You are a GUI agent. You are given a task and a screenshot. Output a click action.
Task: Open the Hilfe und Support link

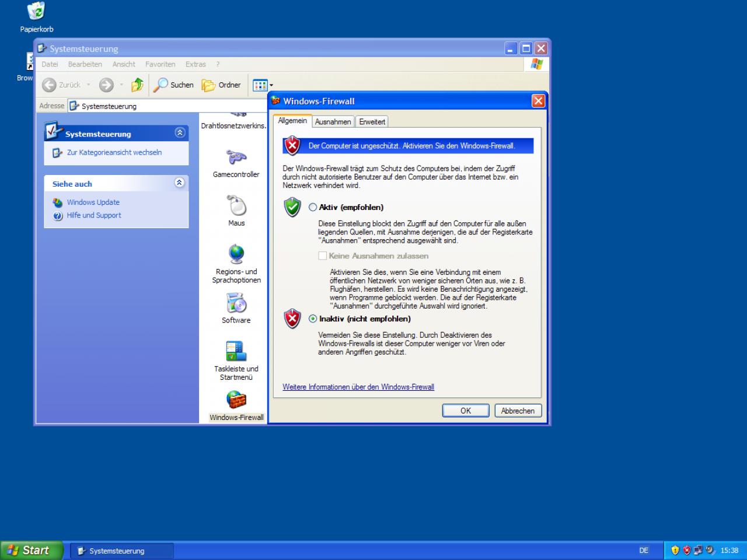(94, 215)
